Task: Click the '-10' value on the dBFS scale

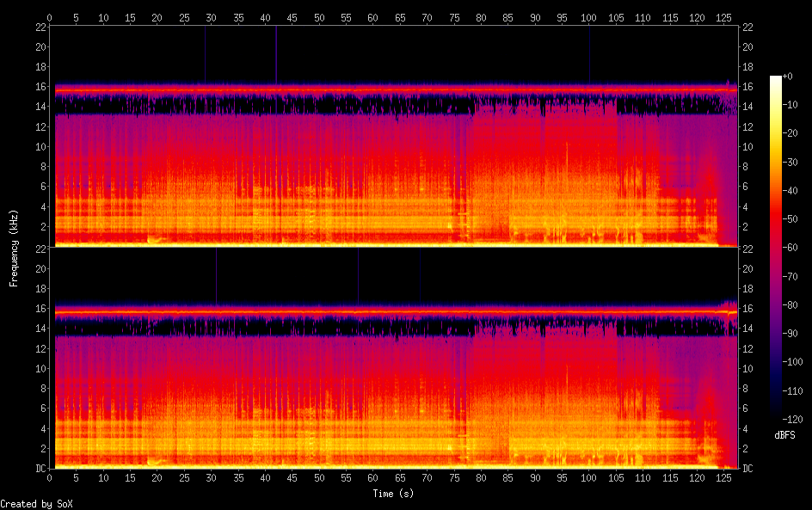Action: [x=790, y=105]
